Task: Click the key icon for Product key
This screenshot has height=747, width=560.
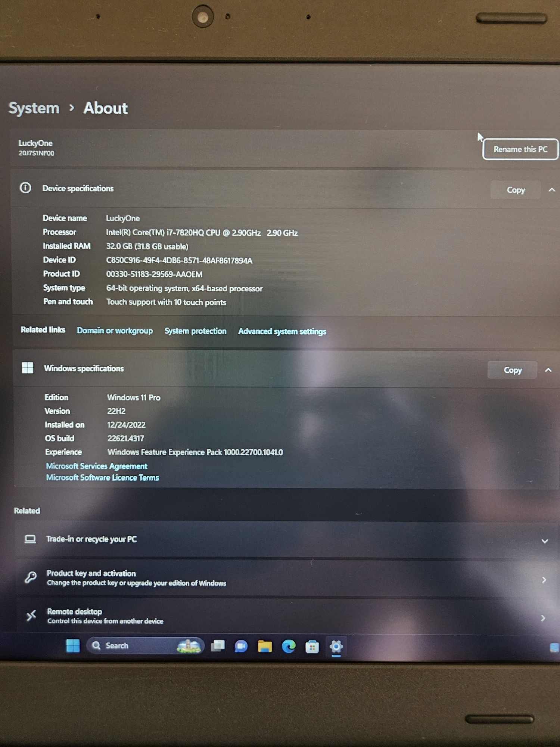Action: (31, 577)
